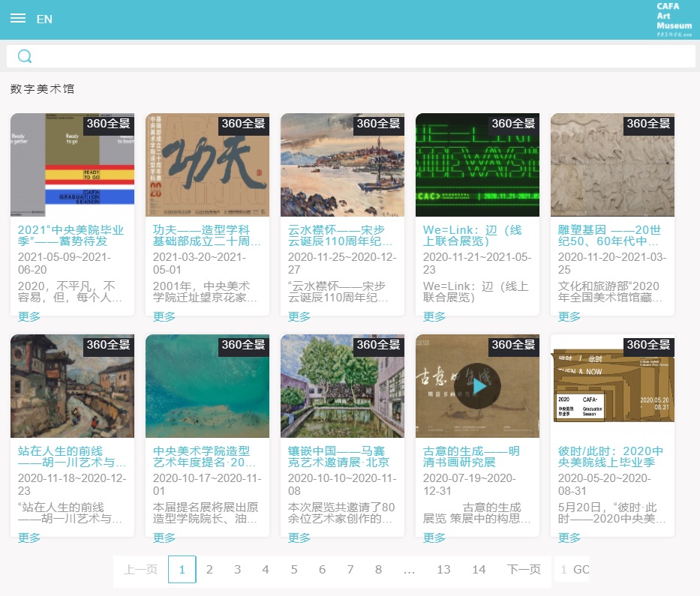Open the We=Link green thumbnail
The image size is (700, 596).
click(x=477, y=165)
